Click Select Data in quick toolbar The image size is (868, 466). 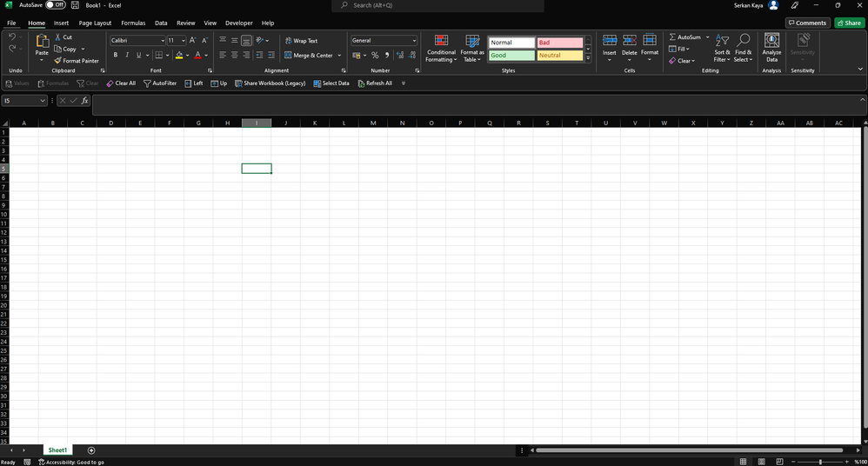pos(331,83)
